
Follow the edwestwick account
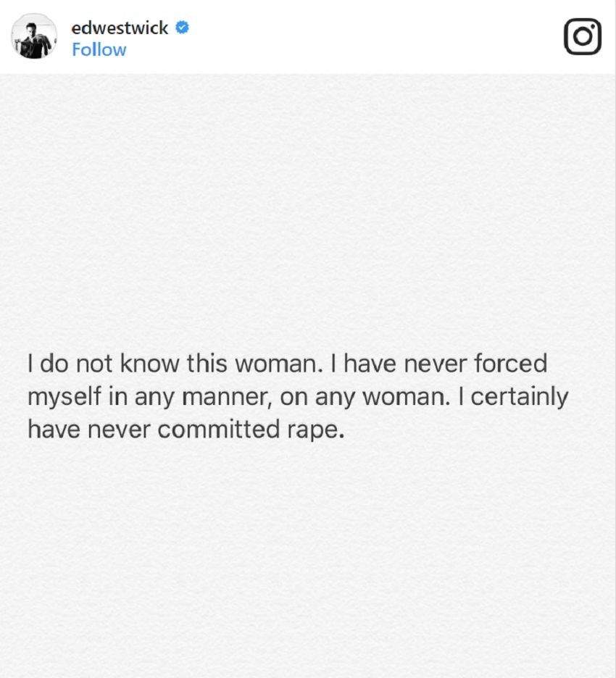point(99,50)
